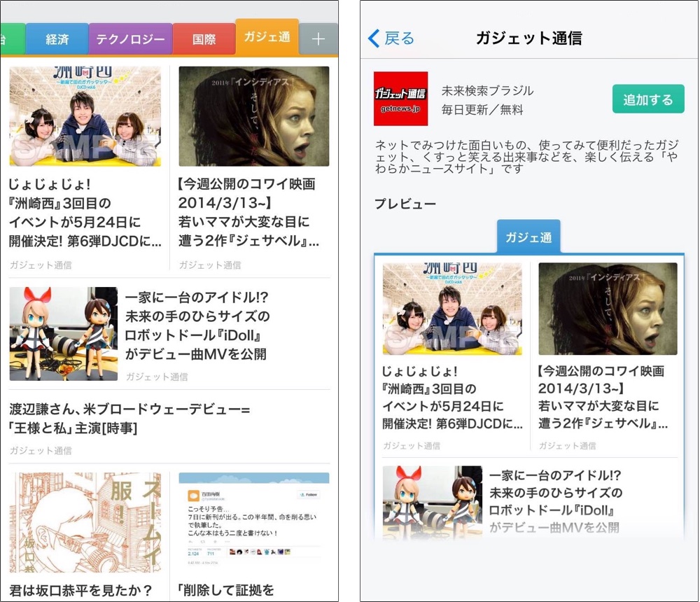Tap the ガジェット通信 getnews.jp red logo

coord(400,99)
